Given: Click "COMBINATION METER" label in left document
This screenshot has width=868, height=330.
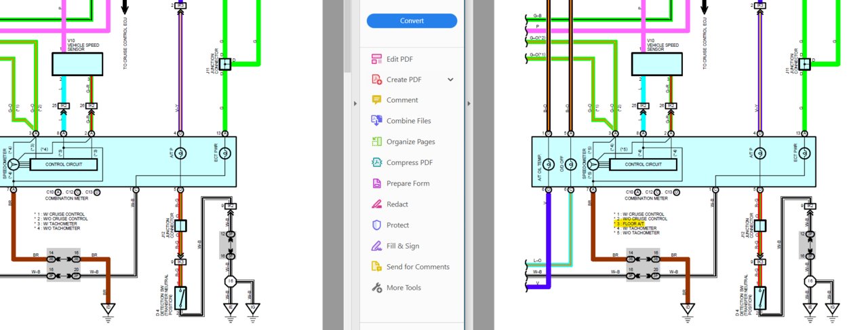Looking at the screenshot, I should pyautogui.click(x=66, y=198).
